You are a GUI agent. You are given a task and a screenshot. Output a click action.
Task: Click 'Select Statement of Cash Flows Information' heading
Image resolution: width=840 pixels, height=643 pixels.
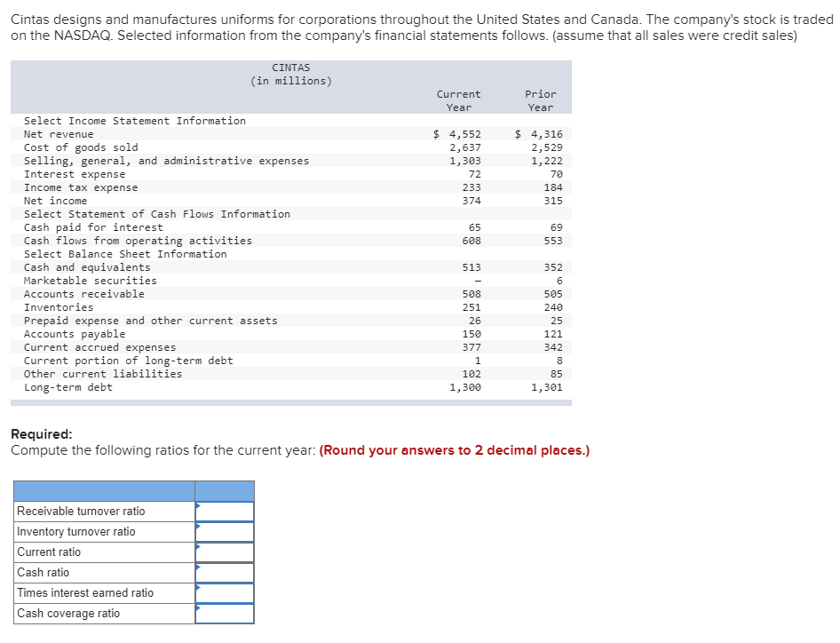157,214
